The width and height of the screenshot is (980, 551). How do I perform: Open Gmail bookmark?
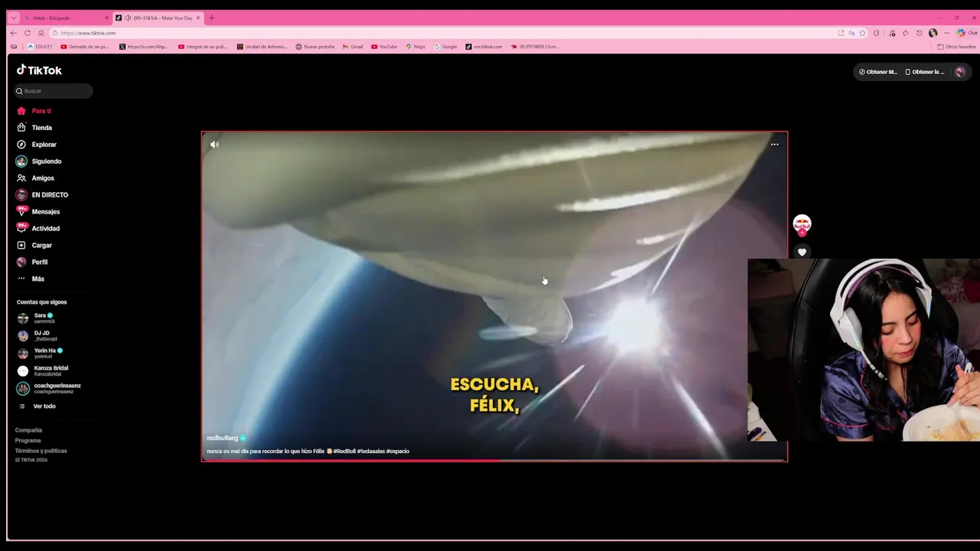point(353,47)
